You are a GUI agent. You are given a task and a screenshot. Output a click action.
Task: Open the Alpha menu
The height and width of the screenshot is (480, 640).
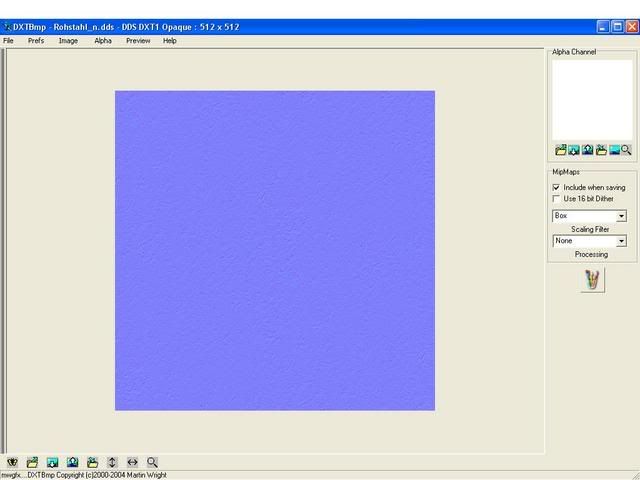click(x=103, y=41)
